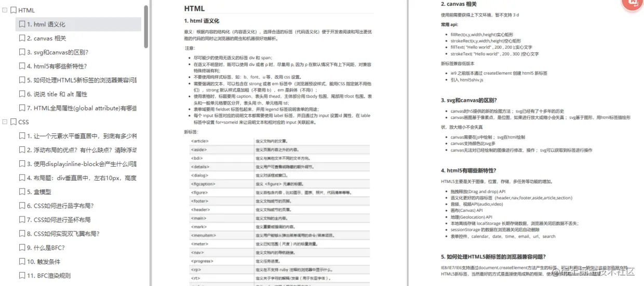The width and height of the screenshot is (644, 286).
Task: Click the 'strokeRect(x,y,width,height)空心矩形' bullet
Action: 486,41
